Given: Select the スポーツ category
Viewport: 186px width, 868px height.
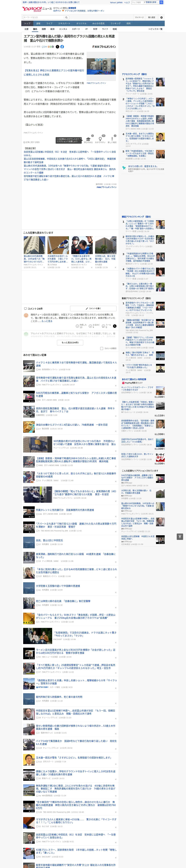Looking at the screenshot, I should pyautogui.click(x=76, y=29).
